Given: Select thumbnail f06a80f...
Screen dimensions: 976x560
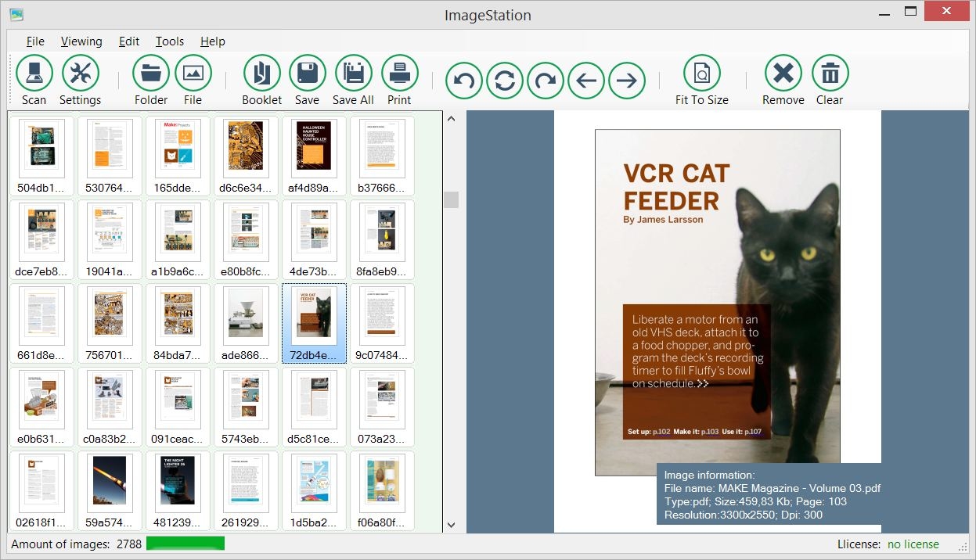Looking at the screenshot, I should tap(382, 491).
